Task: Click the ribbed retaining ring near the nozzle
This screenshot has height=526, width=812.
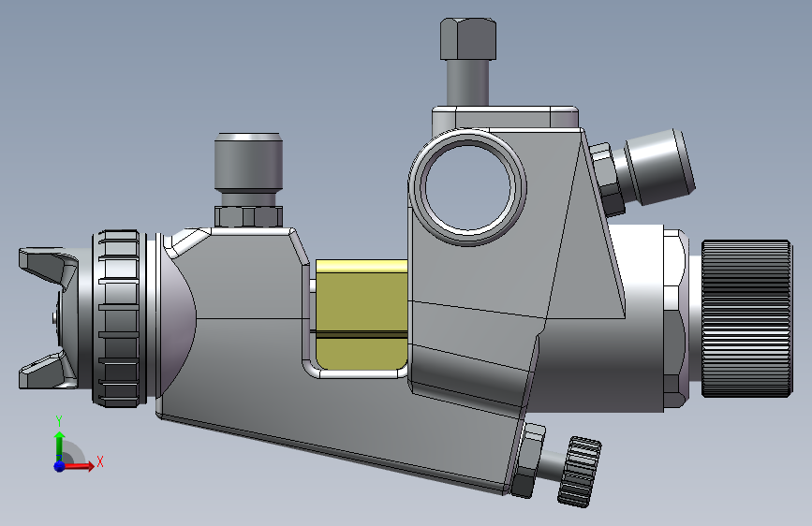Action: click(x=119, y=318)
